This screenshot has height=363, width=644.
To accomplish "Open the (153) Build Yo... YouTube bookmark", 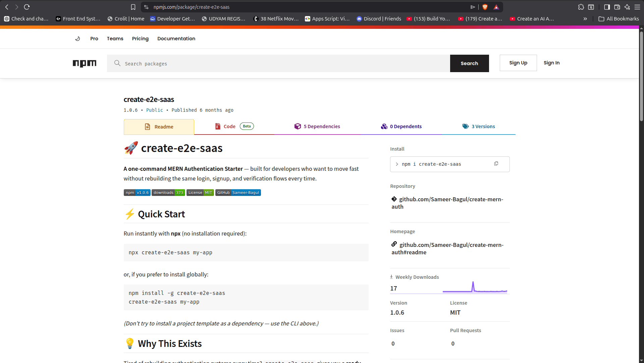I will tap(428, 19).
